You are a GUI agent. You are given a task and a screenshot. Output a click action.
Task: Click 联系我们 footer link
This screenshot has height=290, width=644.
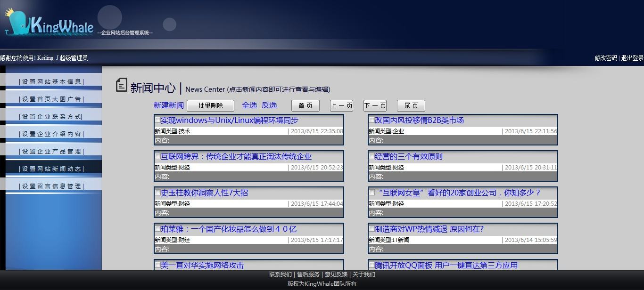tap(281, 274)
